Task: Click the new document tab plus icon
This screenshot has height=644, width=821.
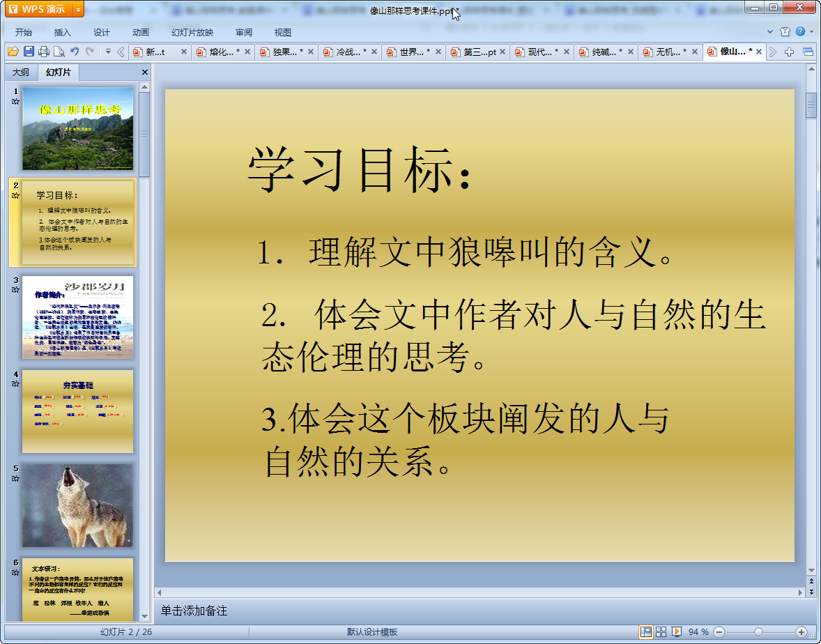Action: tap(789, 52)
